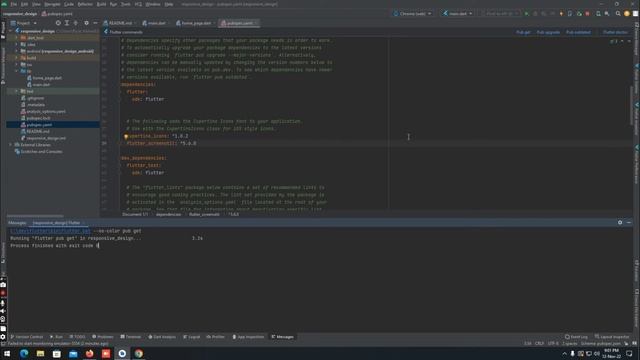Click the Run (green play) button

click(527, 13)
